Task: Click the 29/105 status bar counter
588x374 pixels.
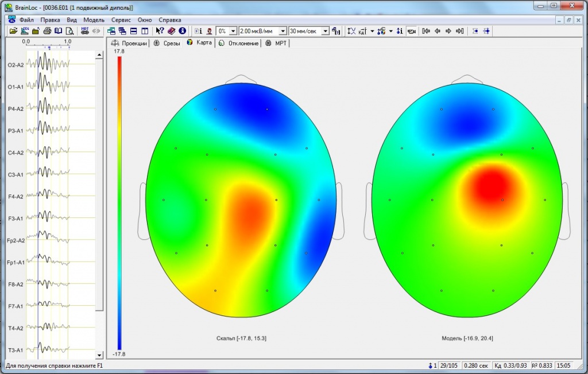Action: (448, 365)
